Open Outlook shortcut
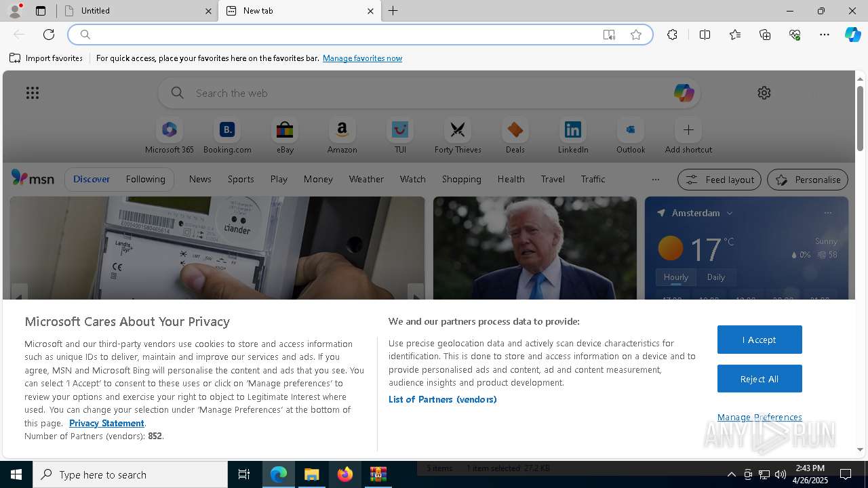This screenshot has height=488, width=868. click(x=631, y=136)
